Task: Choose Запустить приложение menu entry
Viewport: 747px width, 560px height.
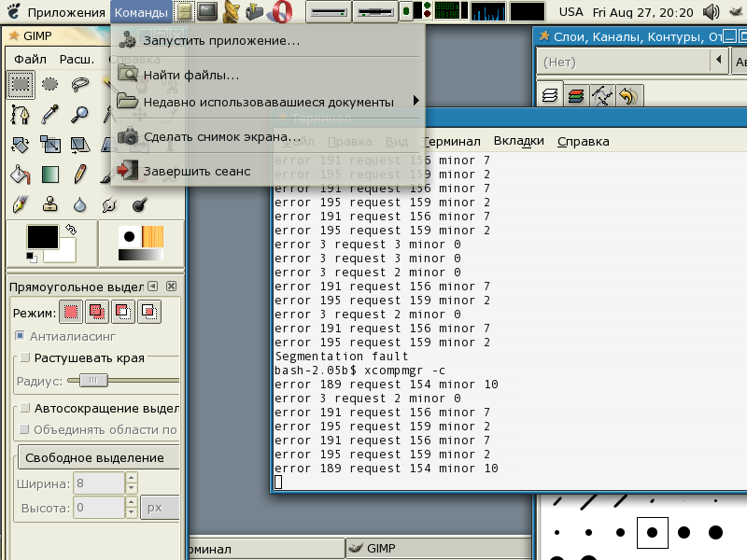Action: pyautogui.click(x=268, y=40)
